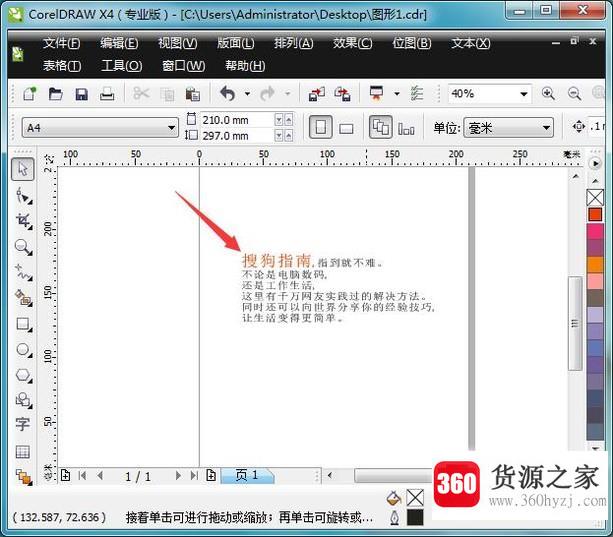Click the Options icon beside launcher dropdown
613x537 pixels.
click(x=417, y=94)
